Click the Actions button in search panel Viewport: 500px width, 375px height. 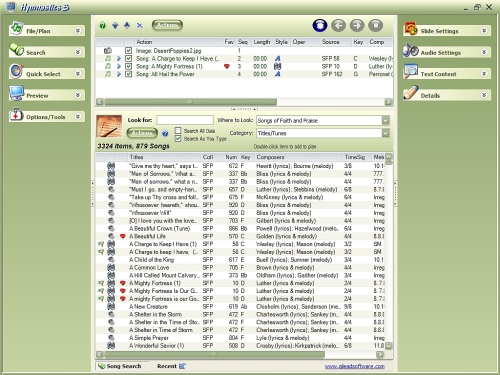tap(142, 133)
